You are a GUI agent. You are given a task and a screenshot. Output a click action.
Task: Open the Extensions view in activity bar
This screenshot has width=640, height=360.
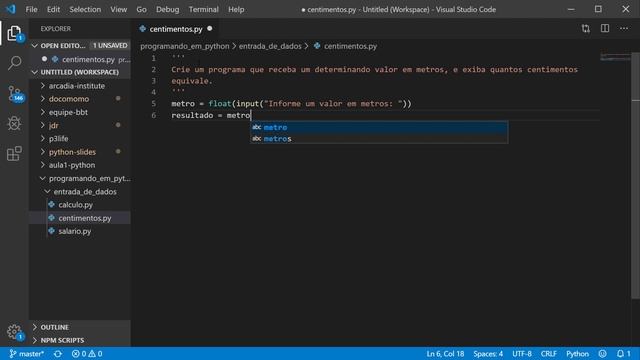coord(14,153)
